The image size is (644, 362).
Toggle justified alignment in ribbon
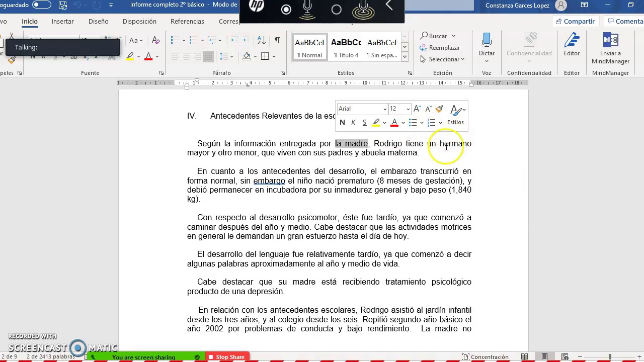208,56
